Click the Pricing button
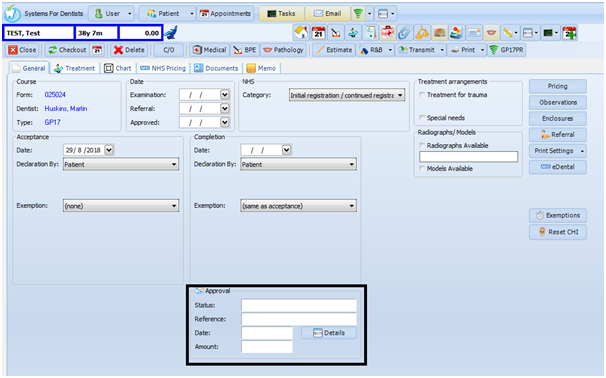Viewport: 606px width, 378px height. click(x=558, y=86)
